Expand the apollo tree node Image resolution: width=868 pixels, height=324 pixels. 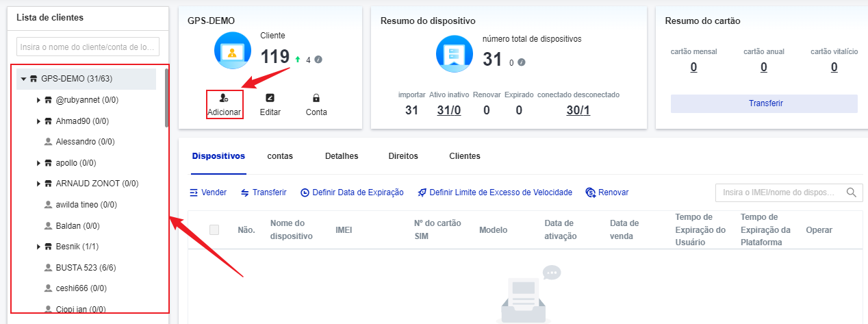click(x=38, y=163)
